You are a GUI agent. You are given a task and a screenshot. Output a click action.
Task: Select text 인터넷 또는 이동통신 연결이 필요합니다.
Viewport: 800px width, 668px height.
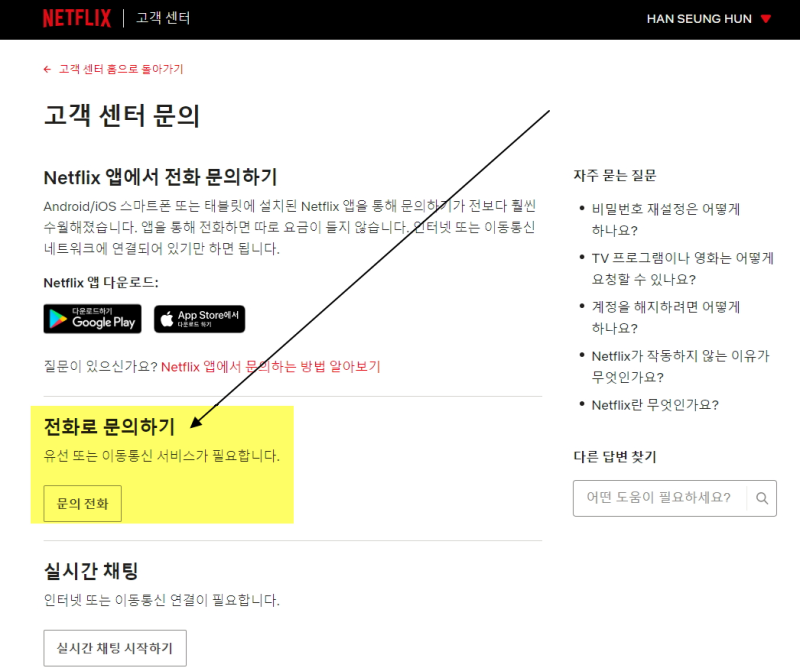coord(162,600)
